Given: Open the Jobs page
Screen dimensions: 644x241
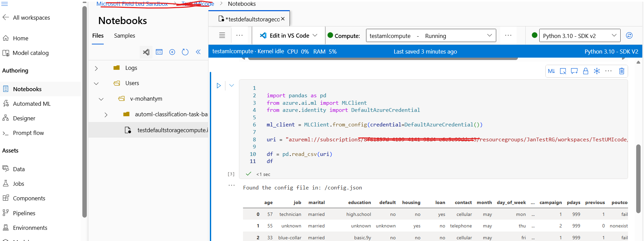Looking at the screenshot, I should click(x=13, y=184).
